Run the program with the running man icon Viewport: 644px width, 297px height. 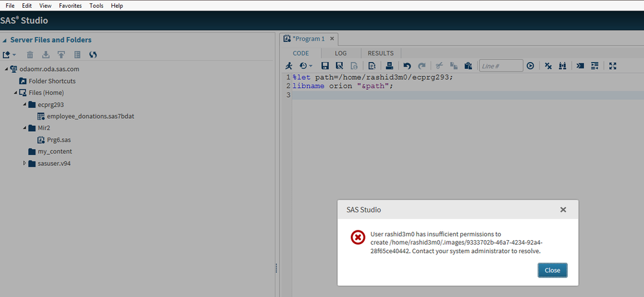click(289, 65)
